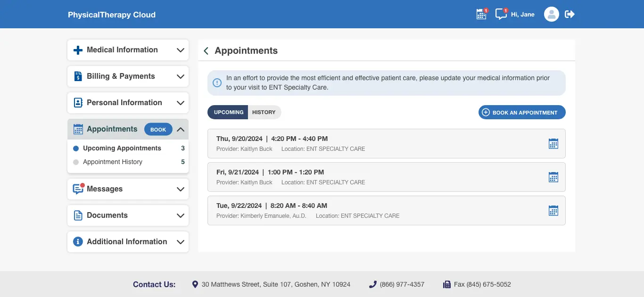Open the calendar icon on the 9/21/2024 appointment

[553, 177]
